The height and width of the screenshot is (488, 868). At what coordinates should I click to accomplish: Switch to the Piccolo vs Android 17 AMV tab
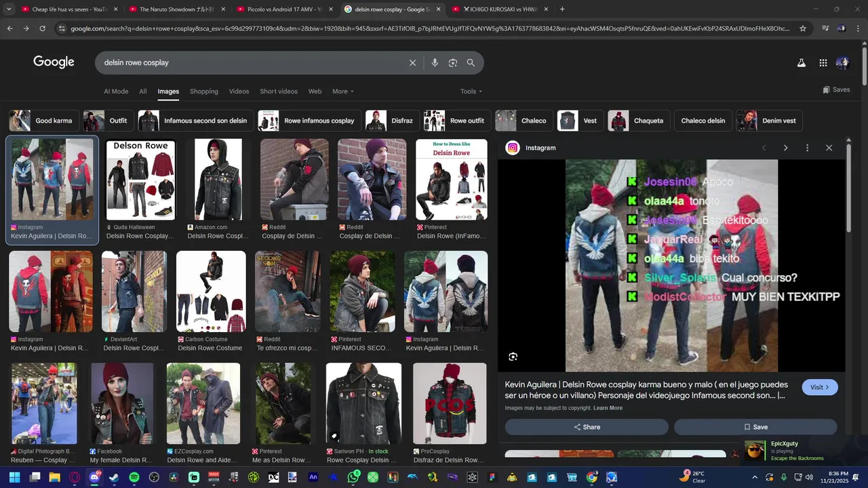point(283,9)
